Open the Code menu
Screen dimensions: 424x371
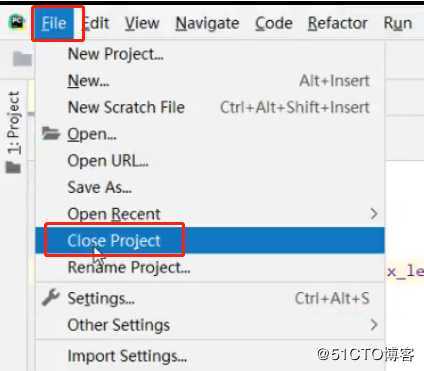[274, 23]
